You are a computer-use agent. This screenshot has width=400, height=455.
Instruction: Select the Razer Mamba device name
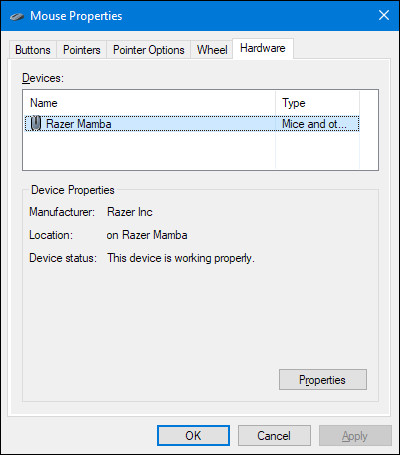point(79,124)
